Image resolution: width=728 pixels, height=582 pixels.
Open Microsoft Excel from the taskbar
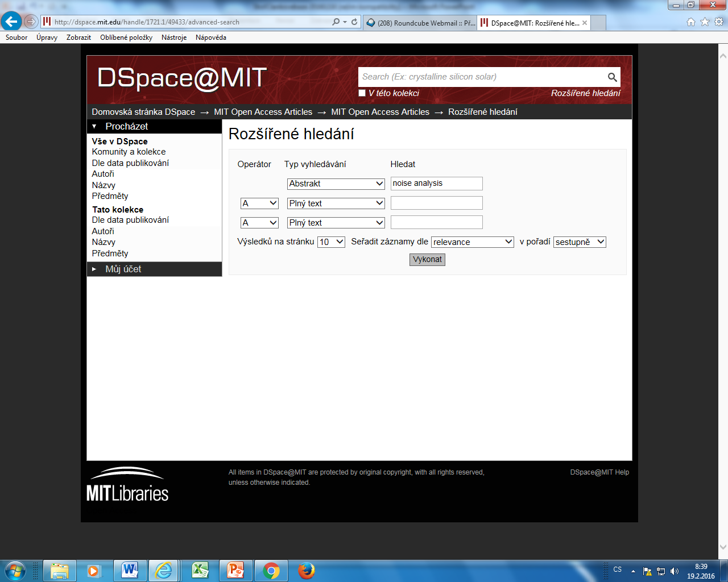point(200,571)
